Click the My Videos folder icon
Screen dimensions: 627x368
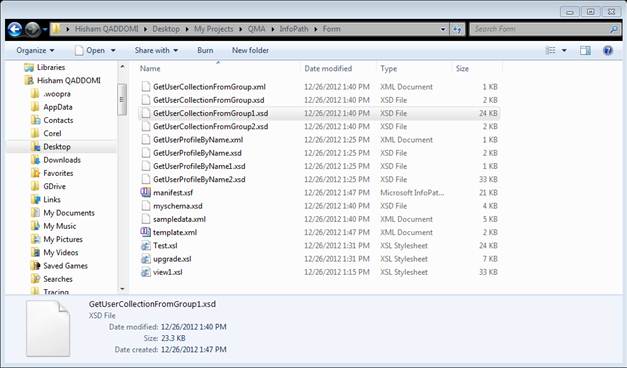36,252
